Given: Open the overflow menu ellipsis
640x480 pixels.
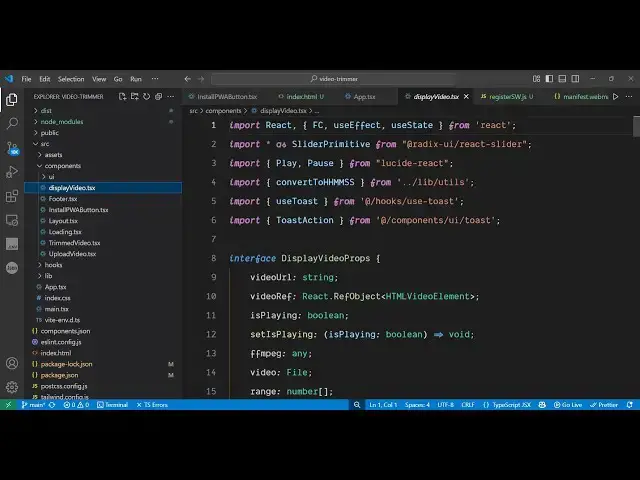Looking at the screenshot, I should pos(155,79).
